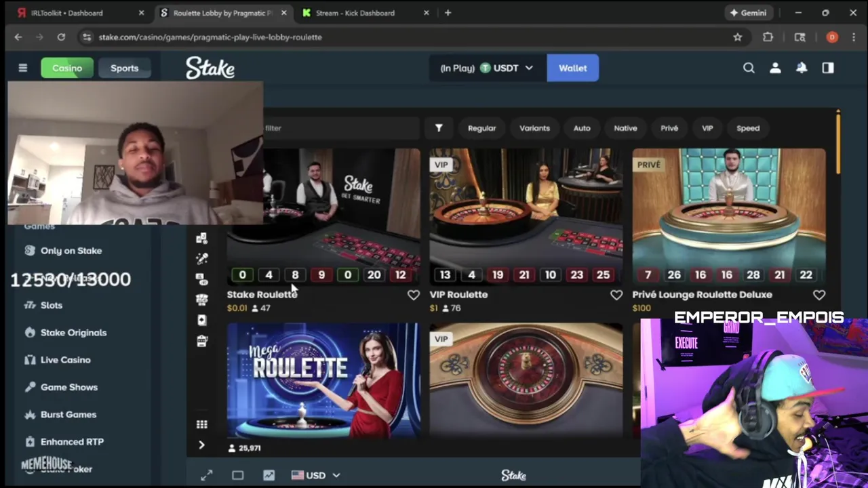Open a new browser tab
The image size is (868, 488).
pyautogui.click(x=448, y=13)
